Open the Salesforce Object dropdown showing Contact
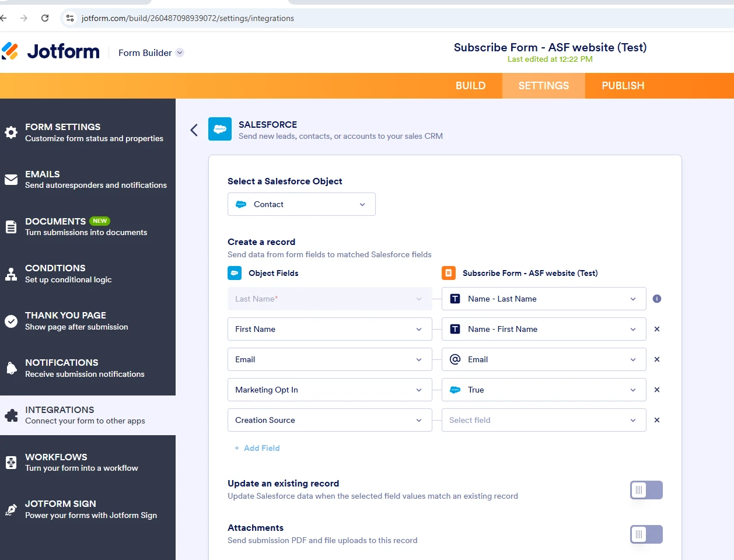The width and height of the screenshot is (734, 560). tap(301, 204)
